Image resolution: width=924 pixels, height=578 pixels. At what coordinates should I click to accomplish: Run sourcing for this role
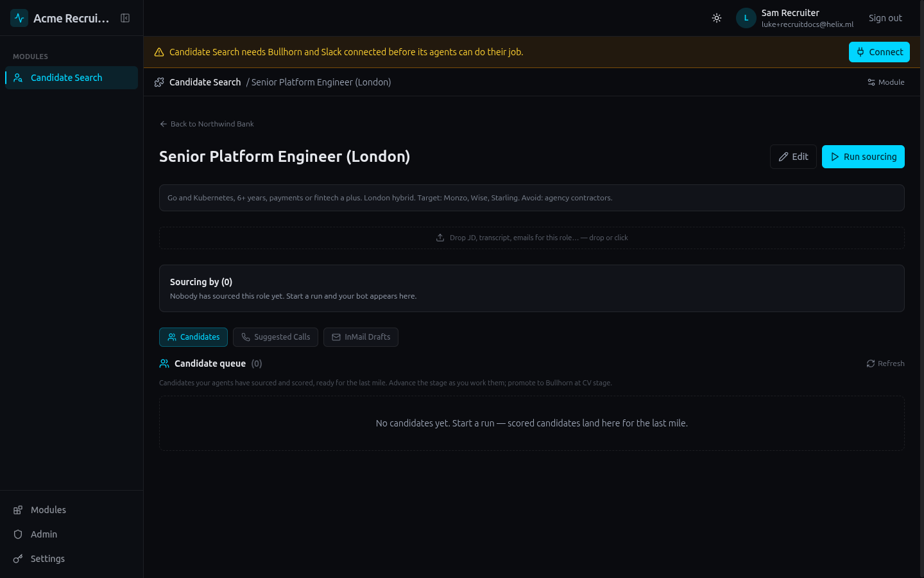(x=863, y=157)
